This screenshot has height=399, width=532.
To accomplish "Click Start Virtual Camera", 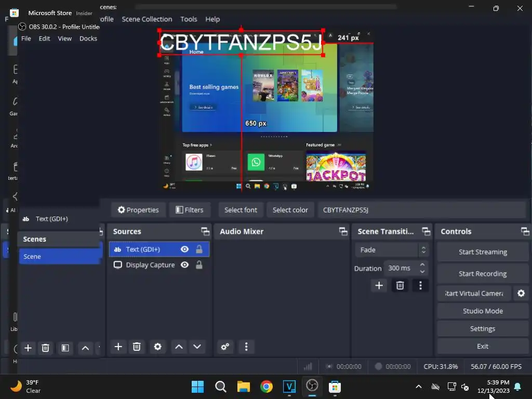I will pos(474,293).
